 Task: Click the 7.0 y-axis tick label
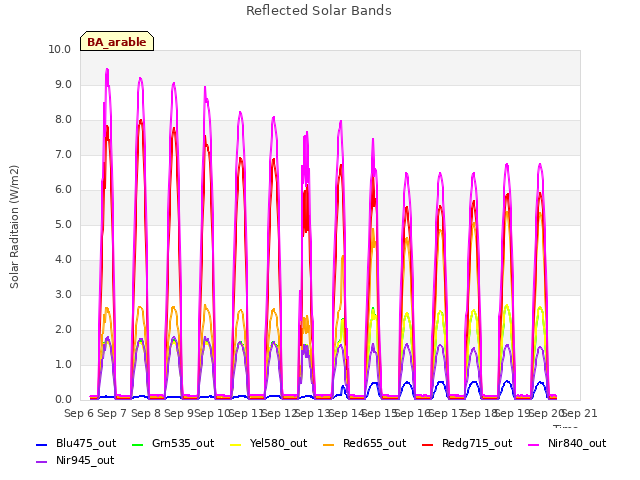tap(63, 155)
